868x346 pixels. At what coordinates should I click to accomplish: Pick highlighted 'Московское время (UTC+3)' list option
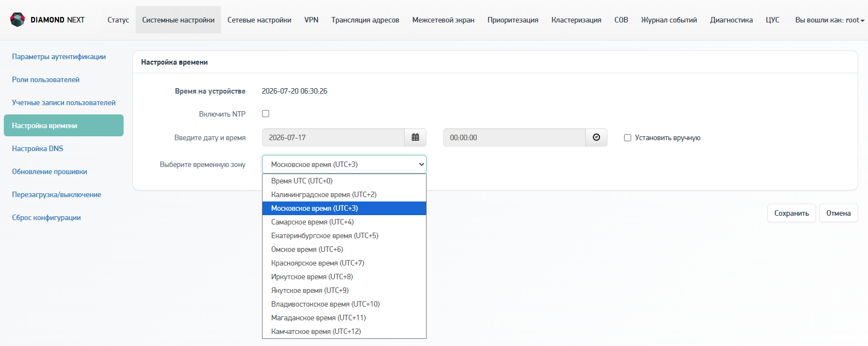click(344, 208)
